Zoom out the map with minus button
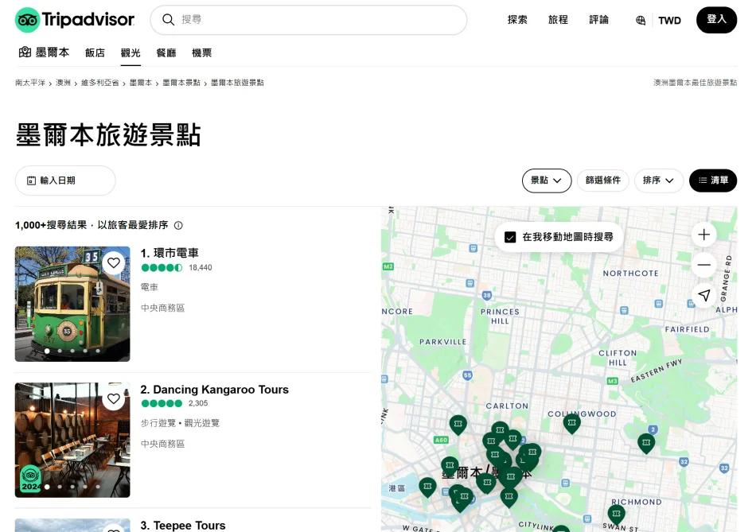Viewport: 756px width, 532px height. coord(703,265)
